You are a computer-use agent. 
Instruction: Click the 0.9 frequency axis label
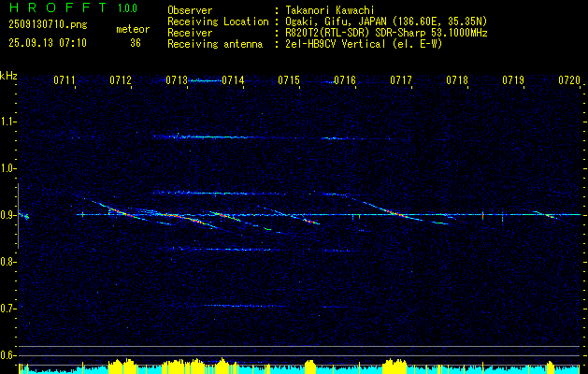(x=8, y=215)
